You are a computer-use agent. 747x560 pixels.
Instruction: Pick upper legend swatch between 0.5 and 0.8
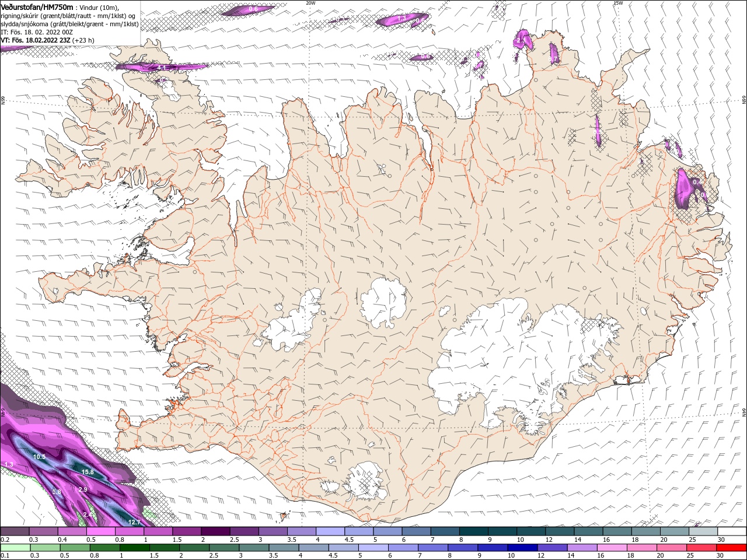(x=100, y=531)
